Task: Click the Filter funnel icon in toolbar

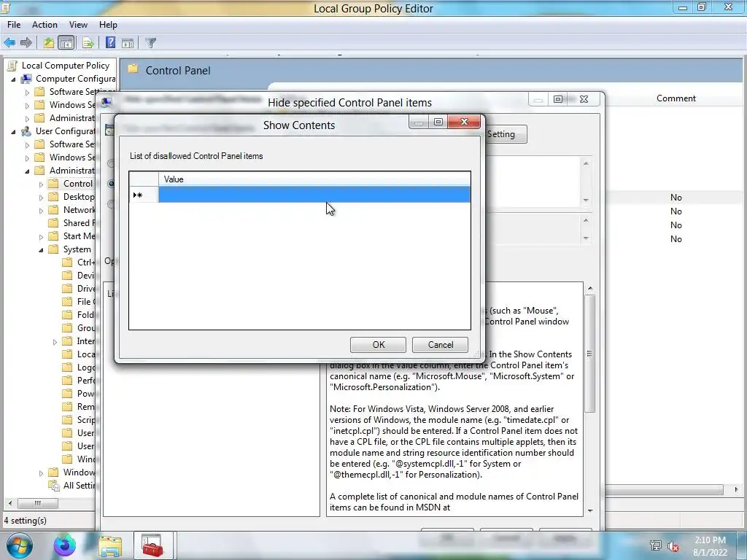Action: click(150, 43)
